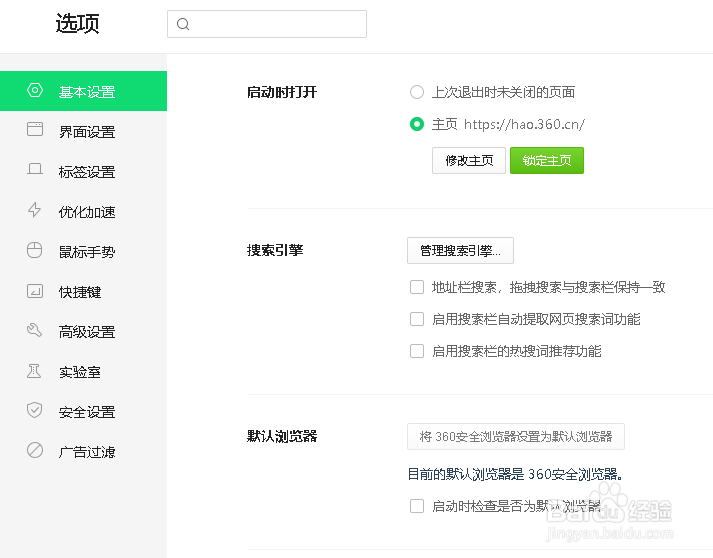
Task: Click the security shield icon
Action: (35, 410)
